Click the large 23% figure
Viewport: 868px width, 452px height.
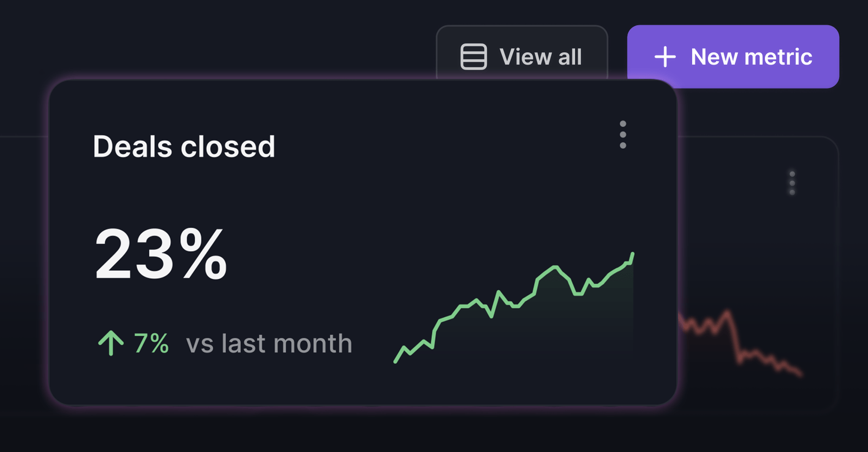161,254
